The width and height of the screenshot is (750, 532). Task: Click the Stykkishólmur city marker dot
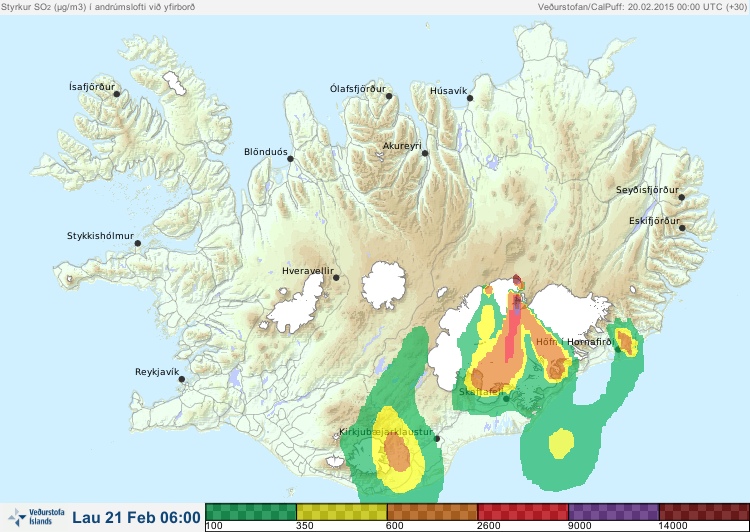(x=137, y=243)
